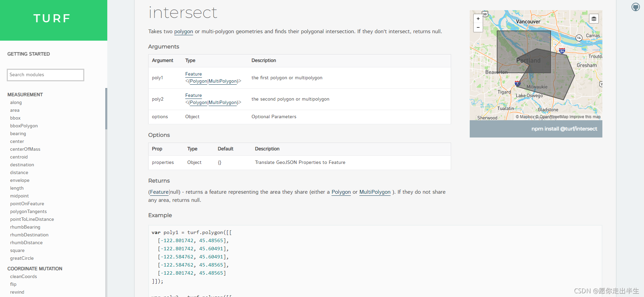Select the centerOfMass sidebar item
The height and width of the screenshot is (297, 644).
tap(25, 149)
